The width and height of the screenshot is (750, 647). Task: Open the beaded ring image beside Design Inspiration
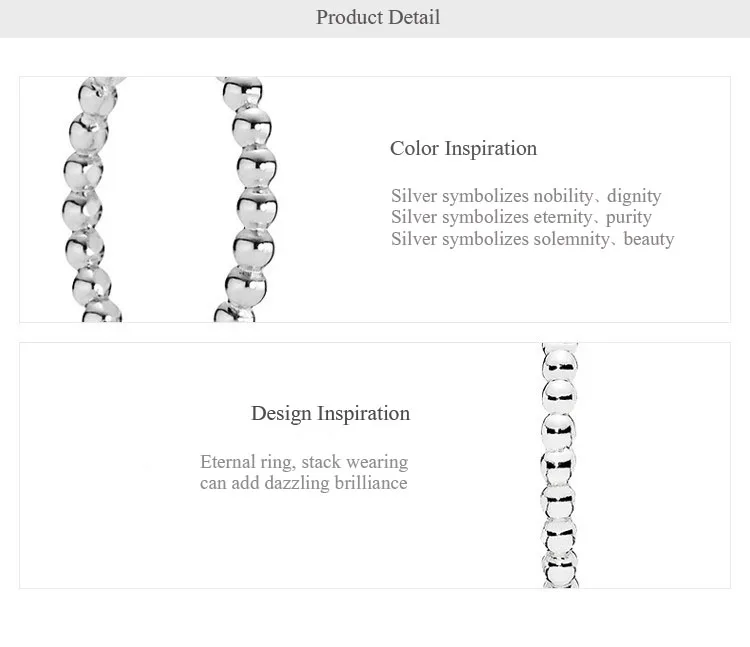click(559, 465)
